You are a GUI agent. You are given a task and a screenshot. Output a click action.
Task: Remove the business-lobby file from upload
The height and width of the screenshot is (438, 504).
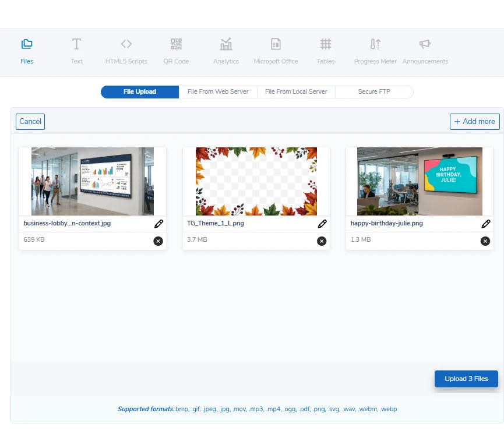click(x=158, y=241)
